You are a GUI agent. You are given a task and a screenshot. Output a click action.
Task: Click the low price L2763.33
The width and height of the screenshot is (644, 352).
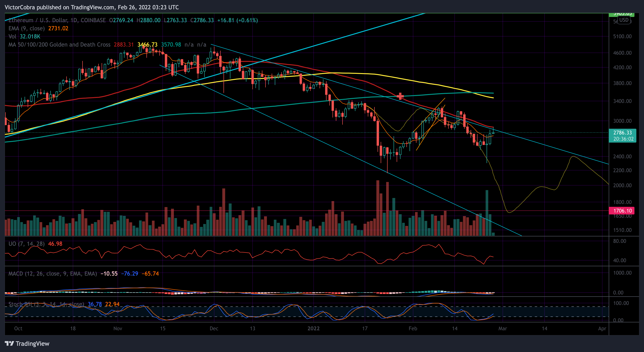(175, 20)
